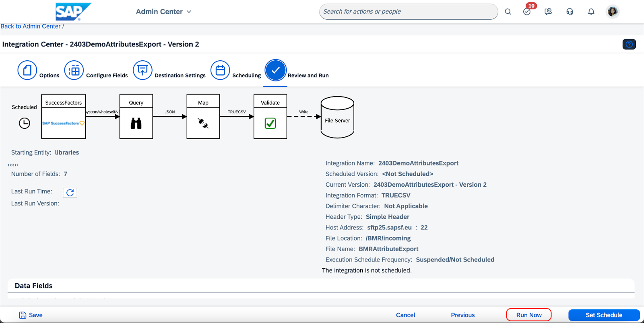Select the Destination Settings step label
The image size is (644, 323).
click(180, 76)
